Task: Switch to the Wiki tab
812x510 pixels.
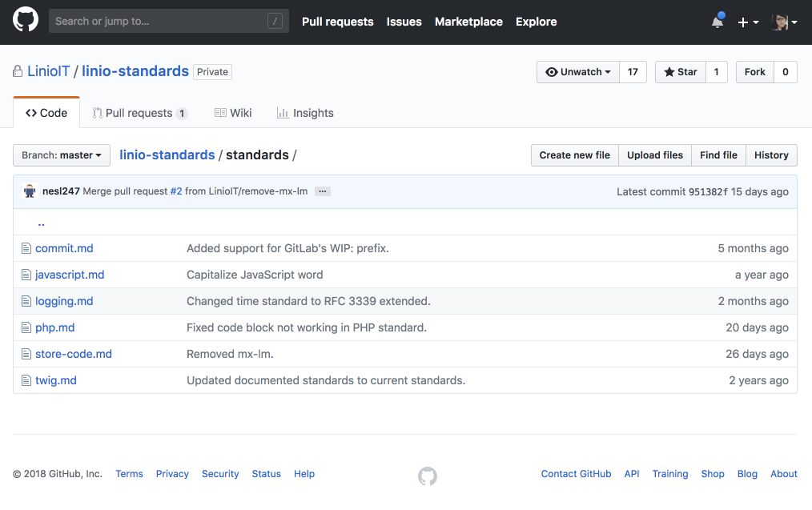Action: [233, 113]
